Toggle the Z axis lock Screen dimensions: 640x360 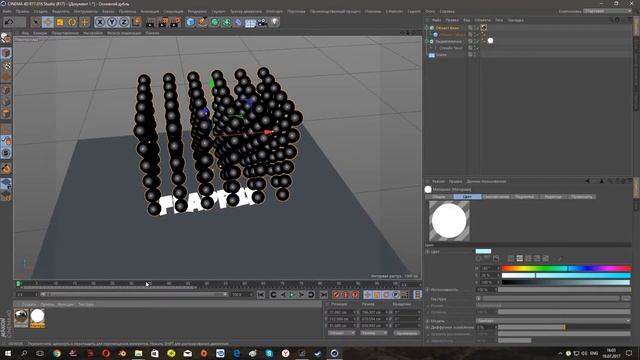click(124, 22)
